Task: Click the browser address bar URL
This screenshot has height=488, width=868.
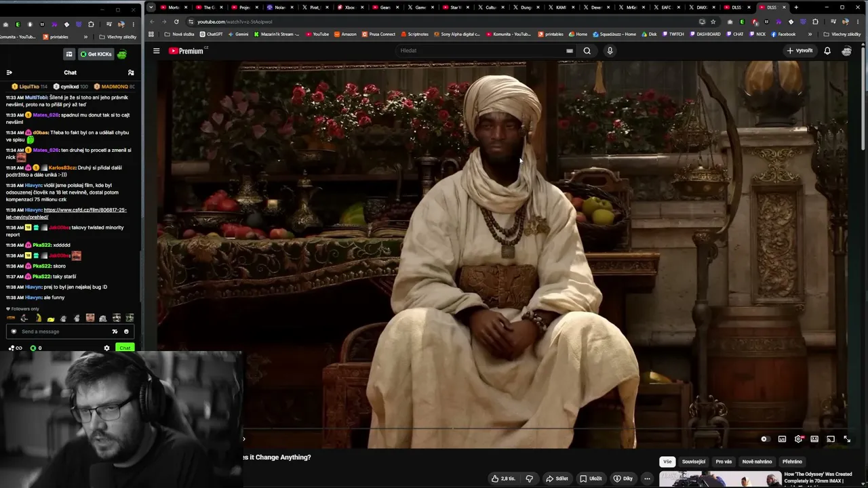Action: (x=235, y=22)
